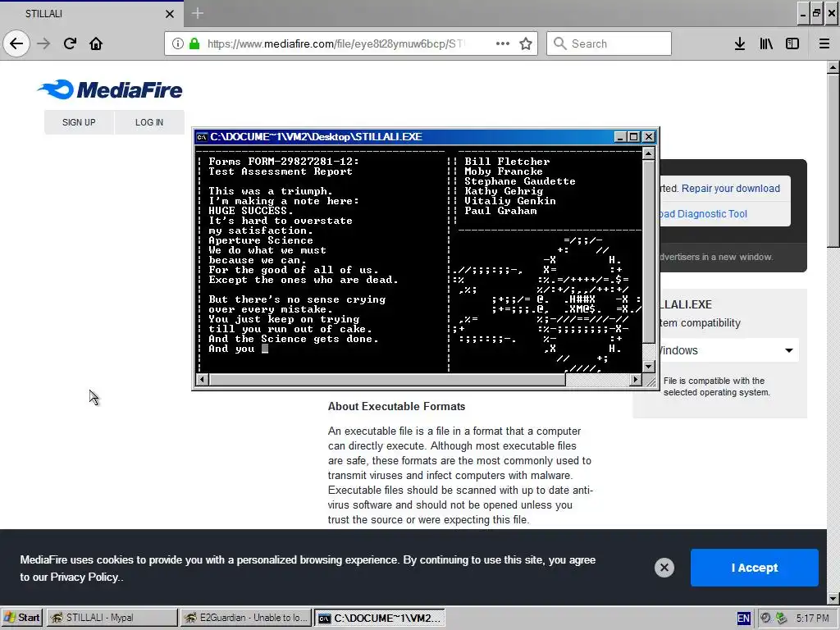
Task: Click the browser forward arrow
Action: 44,43
